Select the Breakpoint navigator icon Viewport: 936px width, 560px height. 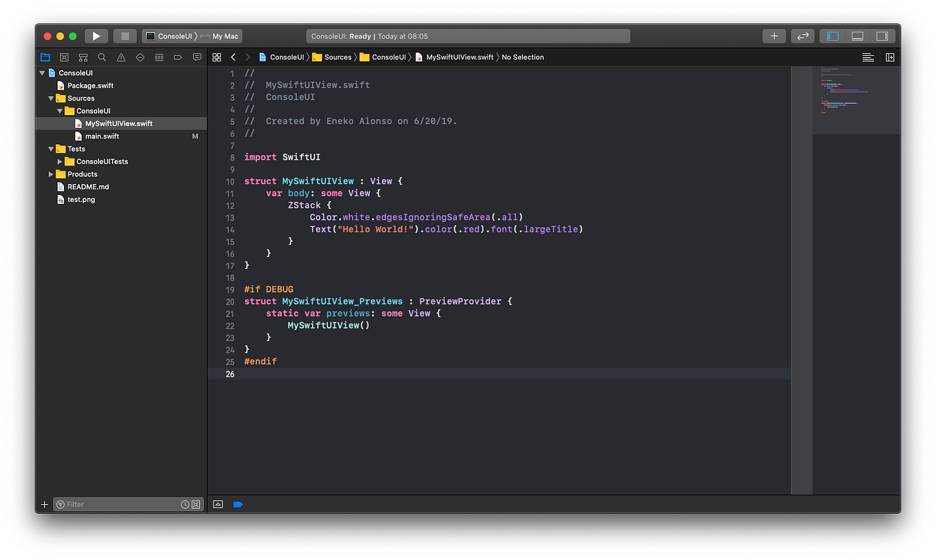[178, 57]
